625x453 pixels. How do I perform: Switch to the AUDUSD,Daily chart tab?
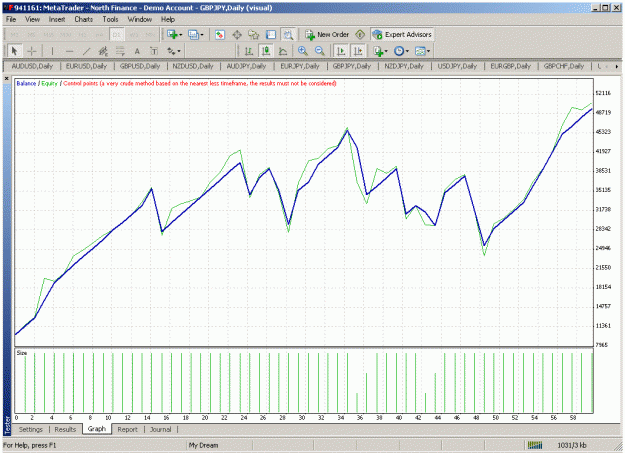pyautogui.click(x=32, y=66)
